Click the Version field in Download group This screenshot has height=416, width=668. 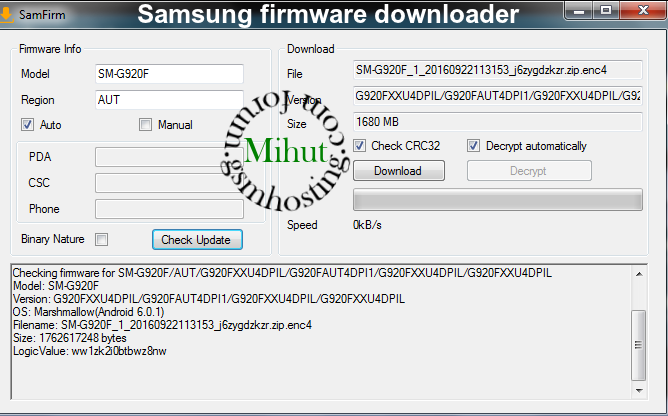tap(498, 96)
